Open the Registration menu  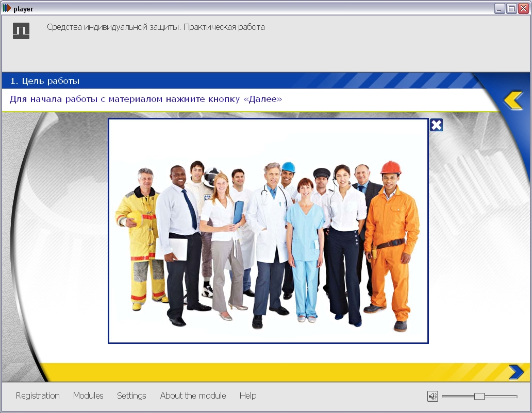(38, 395)
